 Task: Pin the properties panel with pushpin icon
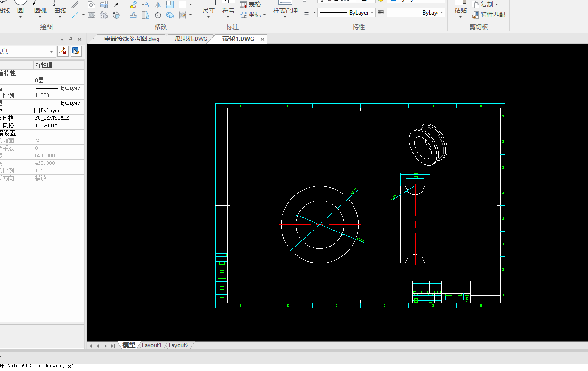[71, 39]
